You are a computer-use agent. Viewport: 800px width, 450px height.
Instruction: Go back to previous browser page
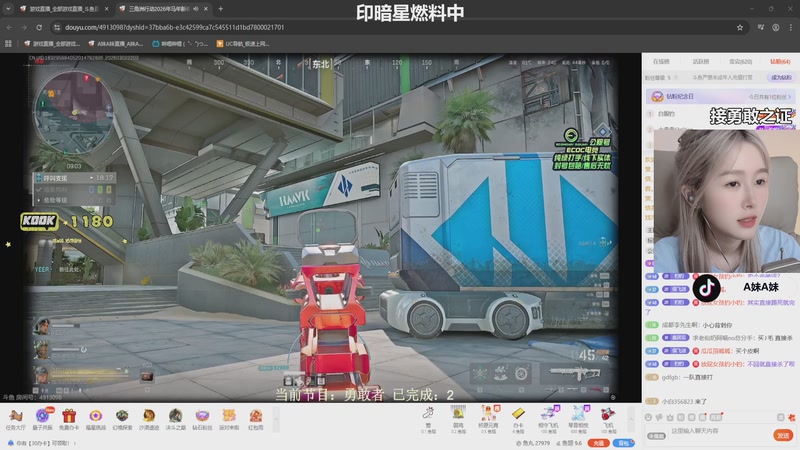pyautogui.click(x=9, y=28)
